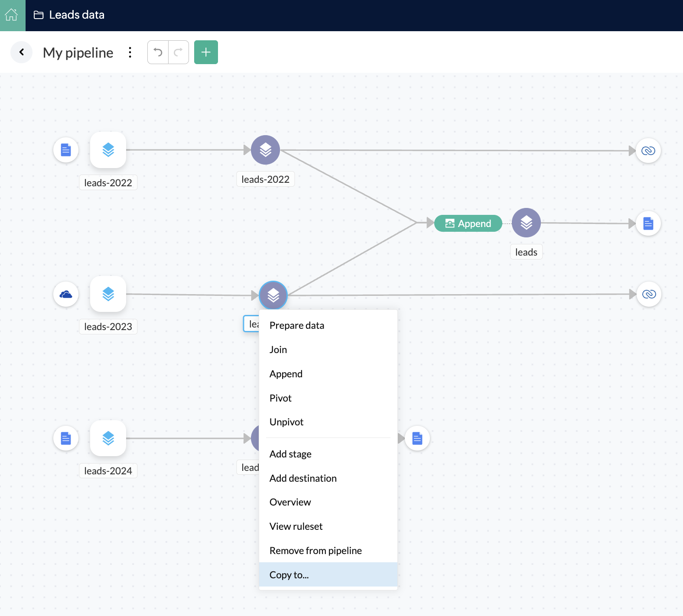Select Copy to... menu entry
The width and height of the screenshot is (683, 616).
[289, 575]
